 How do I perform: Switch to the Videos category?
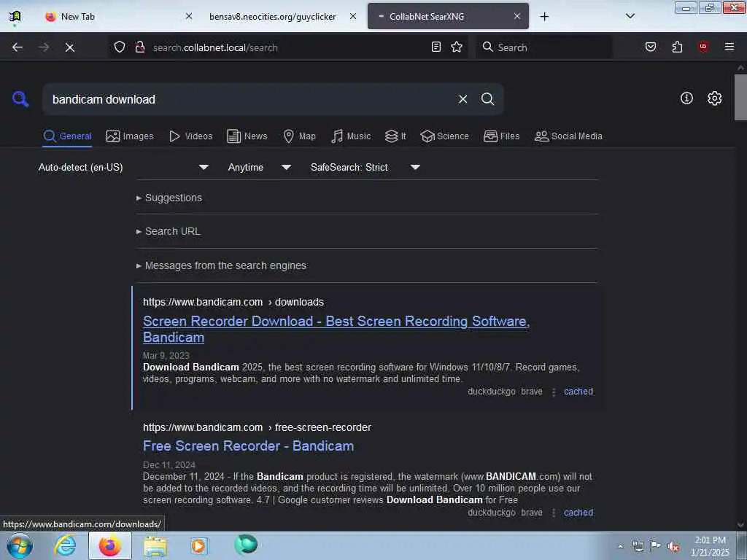[190, 136]
